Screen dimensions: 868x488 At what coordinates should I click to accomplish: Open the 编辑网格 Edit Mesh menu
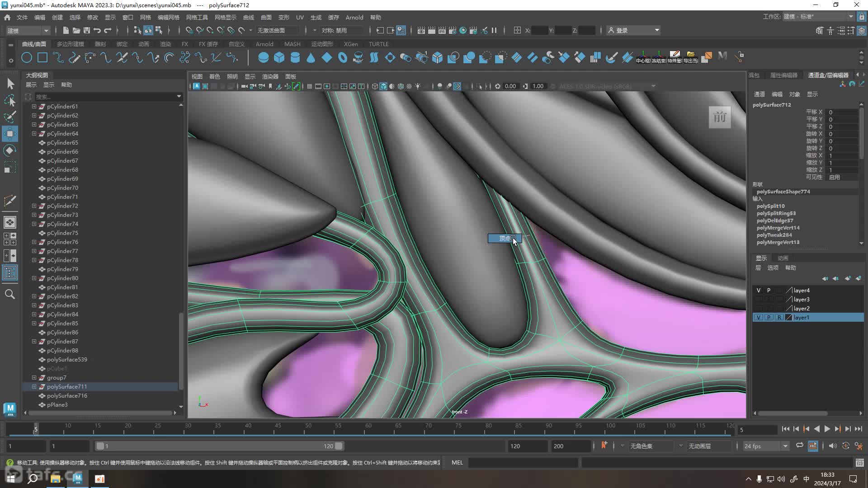click(x=168, y=17)
